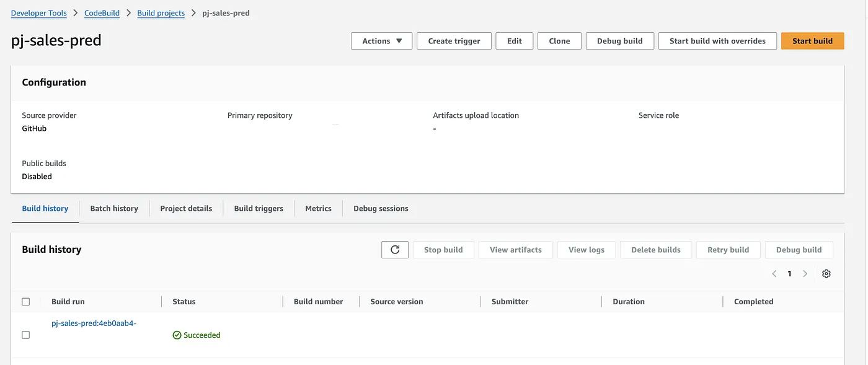Click pj-sales-pred breadcrumb current item
The image size is (868, 365).
(226, 13)
